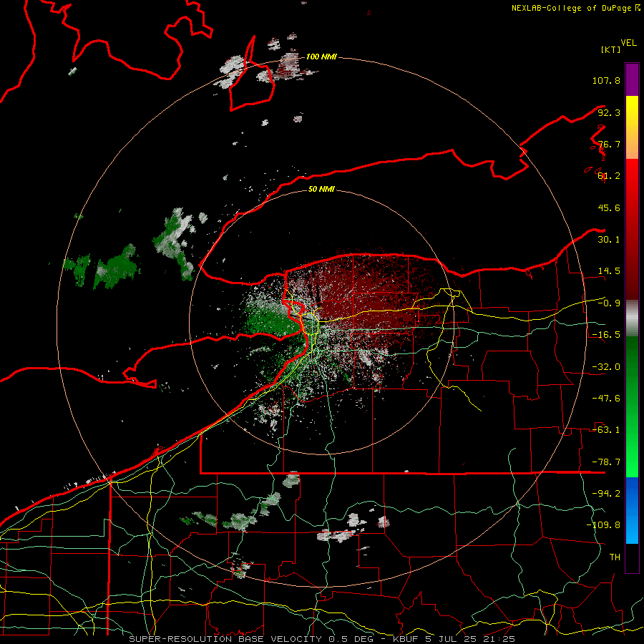Click the -16.5 velocity scale value
Viewport: 644px width, 644px height.
[606, 335]
